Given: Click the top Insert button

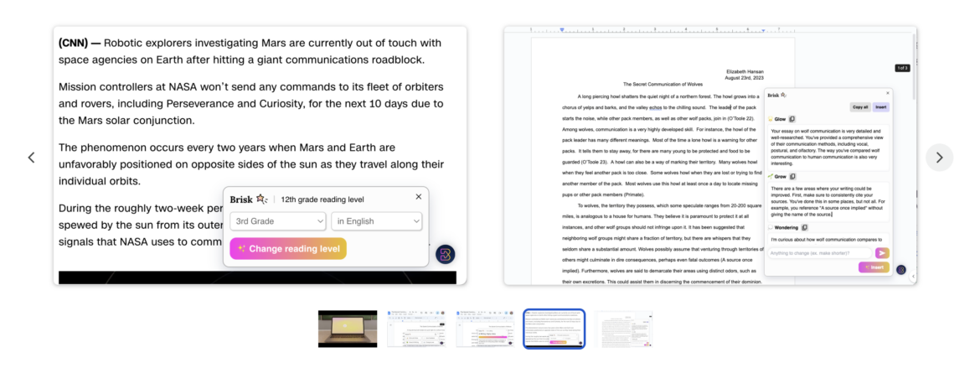Looking at the screenshot, I should point(880,107).
